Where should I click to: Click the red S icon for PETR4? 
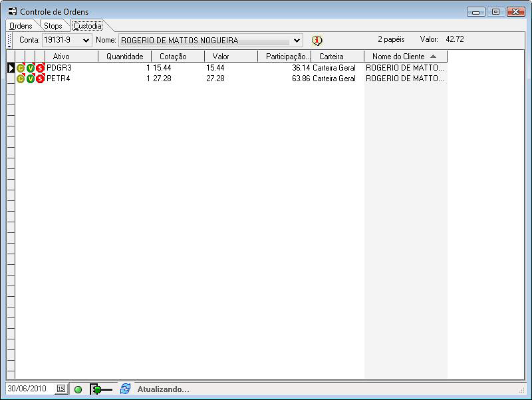click(40, 79)
